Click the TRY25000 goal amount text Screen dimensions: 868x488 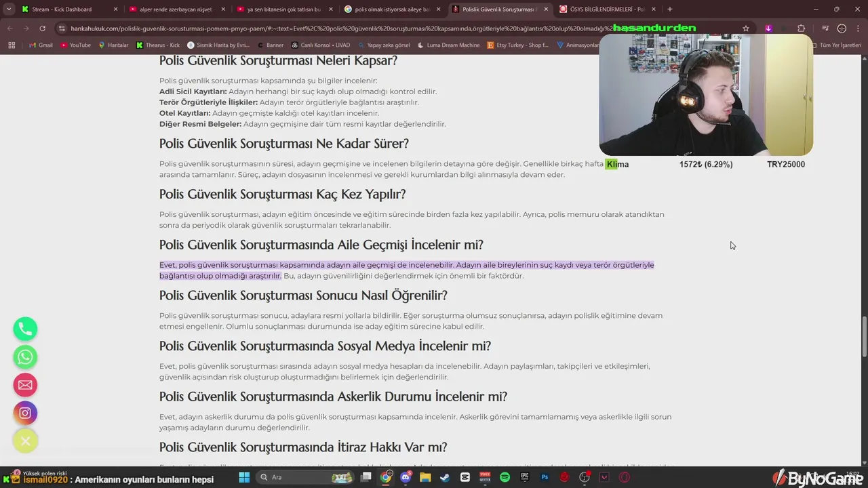786,165
